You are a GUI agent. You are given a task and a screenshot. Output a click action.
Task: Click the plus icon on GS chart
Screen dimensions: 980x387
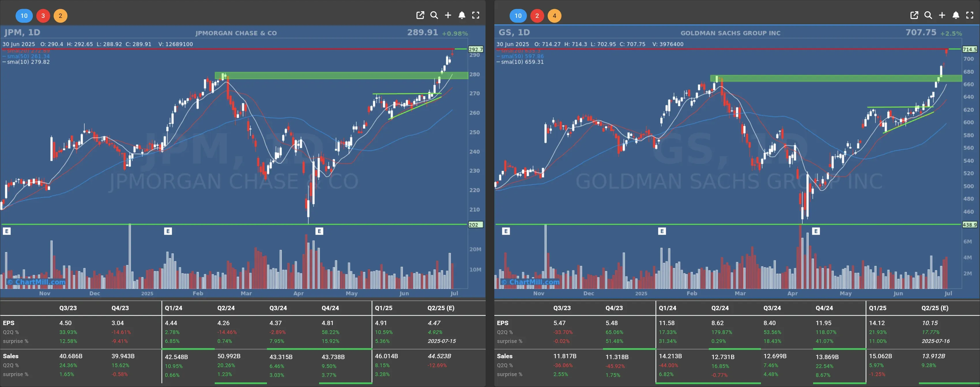pos(942,15)
